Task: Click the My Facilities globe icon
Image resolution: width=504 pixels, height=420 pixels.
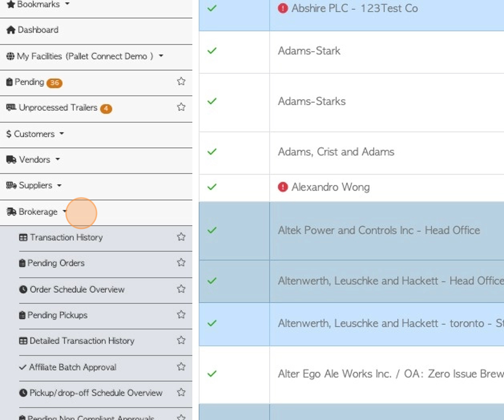Action: coord(10,56)
